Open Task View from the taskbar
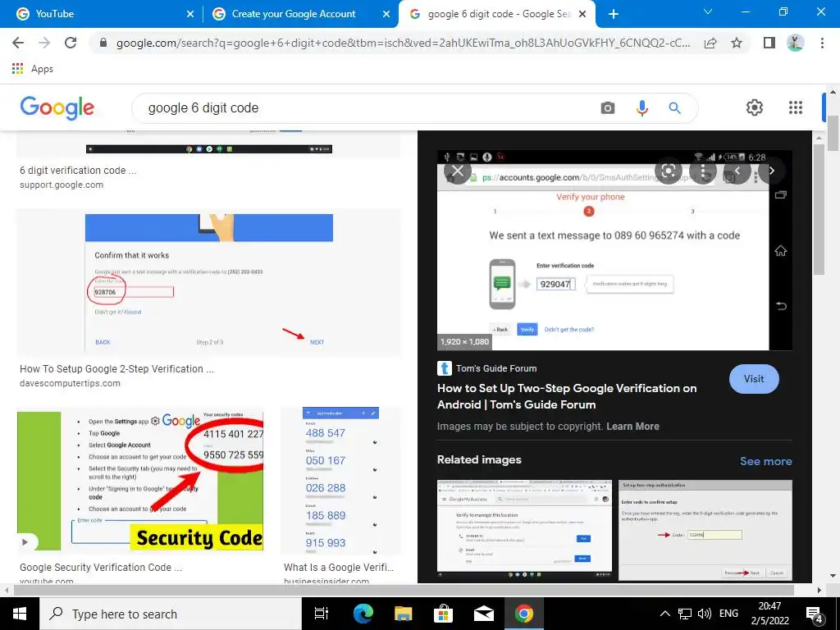 321,614
